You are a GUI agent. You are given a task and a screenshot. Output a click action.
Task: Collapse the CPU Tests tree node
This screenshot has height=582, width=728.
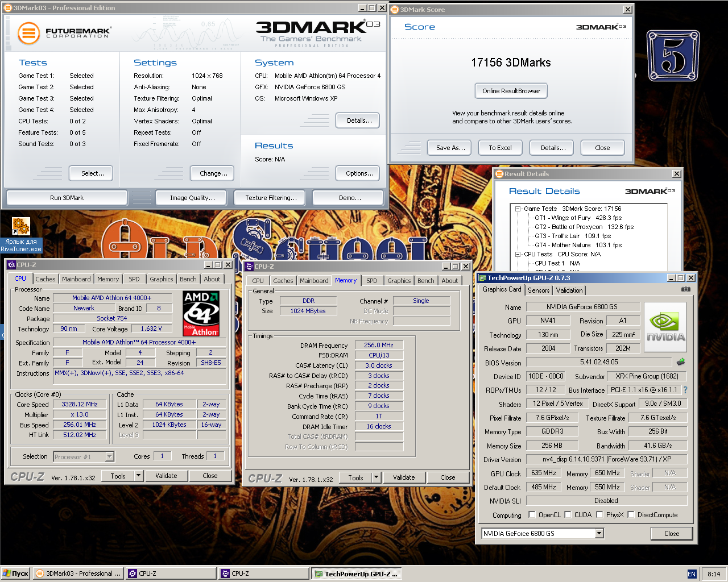(x=518, y=254)
